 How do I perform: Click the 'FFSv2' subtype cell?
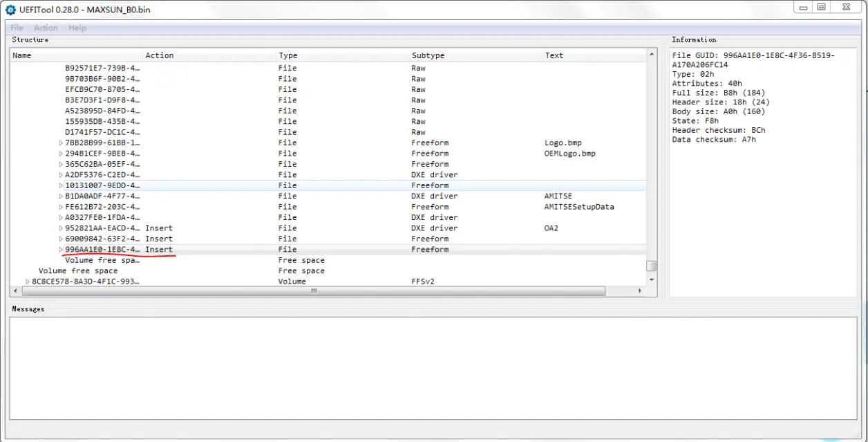[x=423, y=282]
